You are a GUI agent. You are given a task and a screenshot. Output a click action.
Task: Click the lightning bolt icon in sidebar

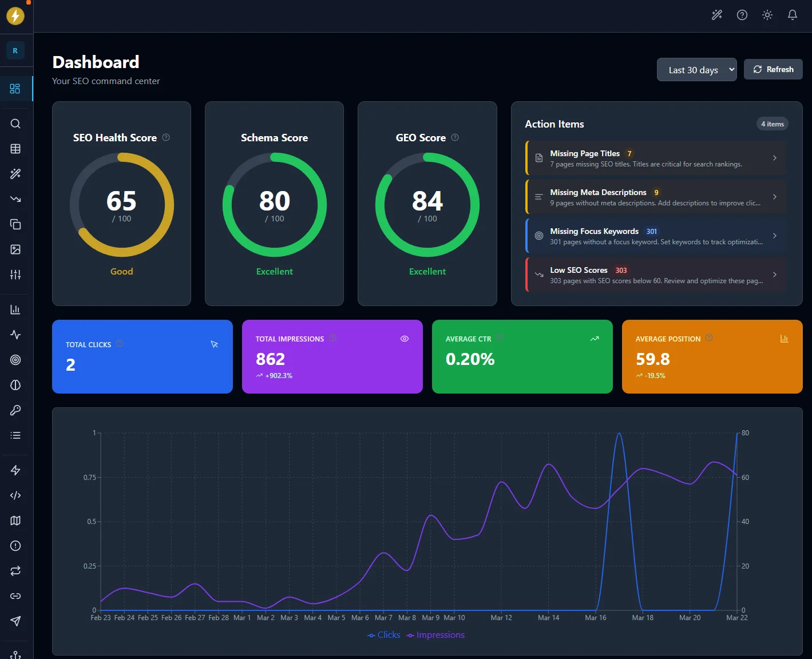tap(15, 470)
